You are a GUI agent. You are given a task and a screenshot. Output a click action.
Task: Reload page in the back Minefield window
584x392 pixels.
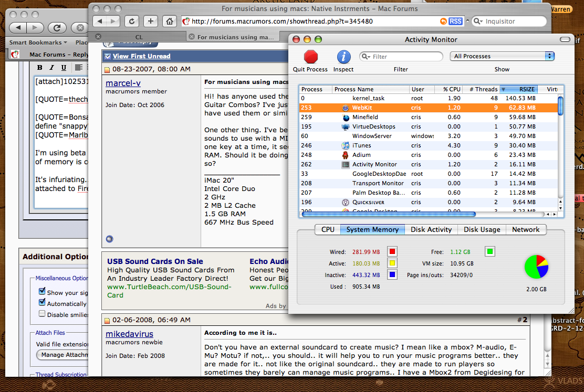tap(57, 27)
